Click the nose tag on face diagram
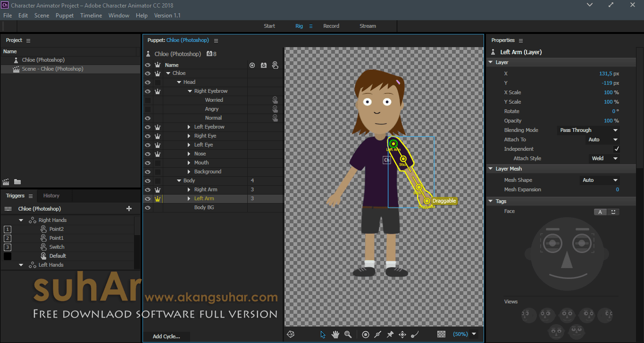 click(568, 260)
